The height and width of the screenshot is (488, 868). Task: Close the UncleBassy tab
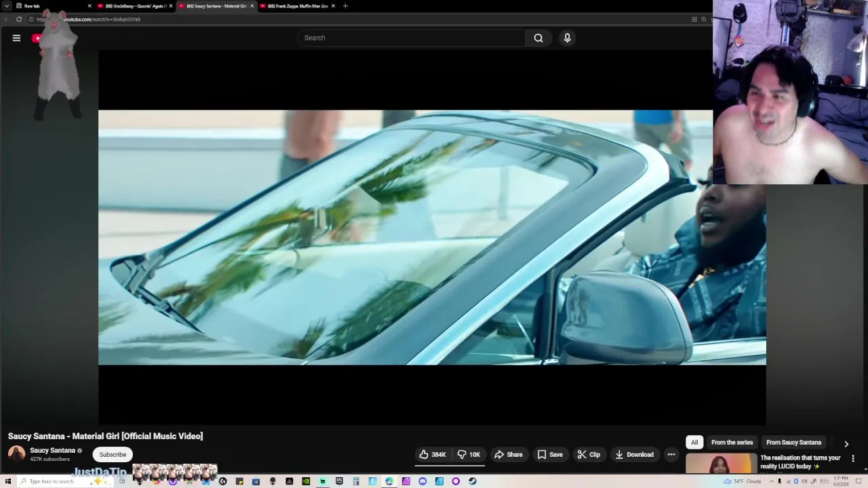pyautogui.click(x=171, y=6)
